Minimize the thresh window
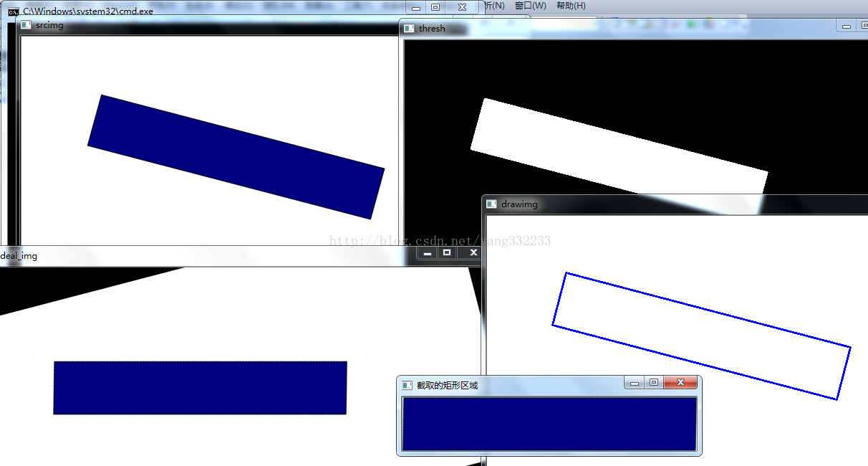This screenshot has width=868, height=466. (x=847, y=27)
